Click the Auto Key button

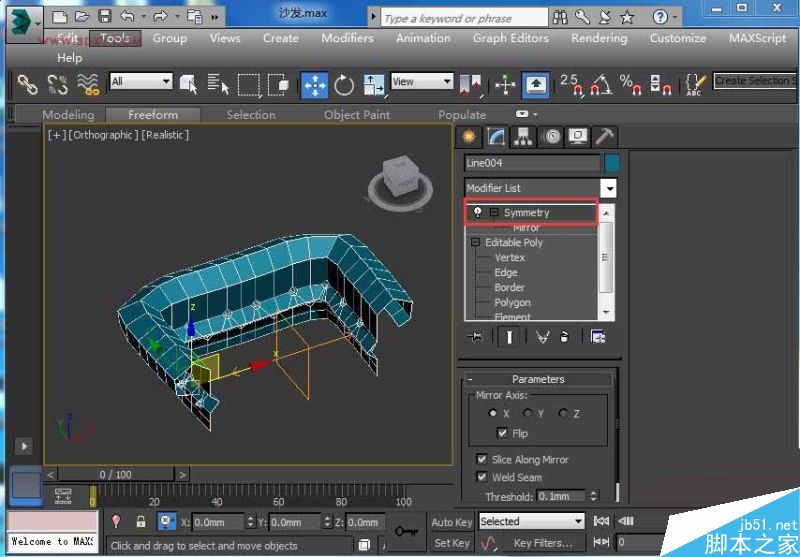click(452, 522)
